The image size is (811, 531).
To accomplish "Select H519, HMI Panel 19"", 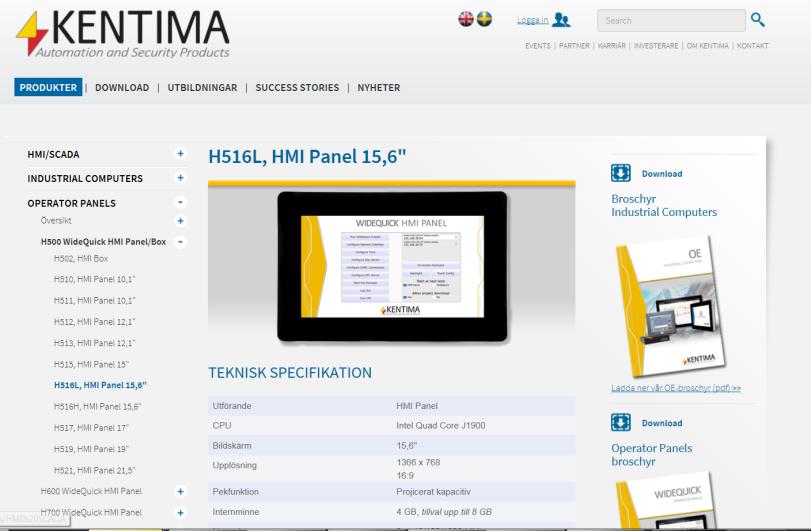I will click(x=91, y=449).
